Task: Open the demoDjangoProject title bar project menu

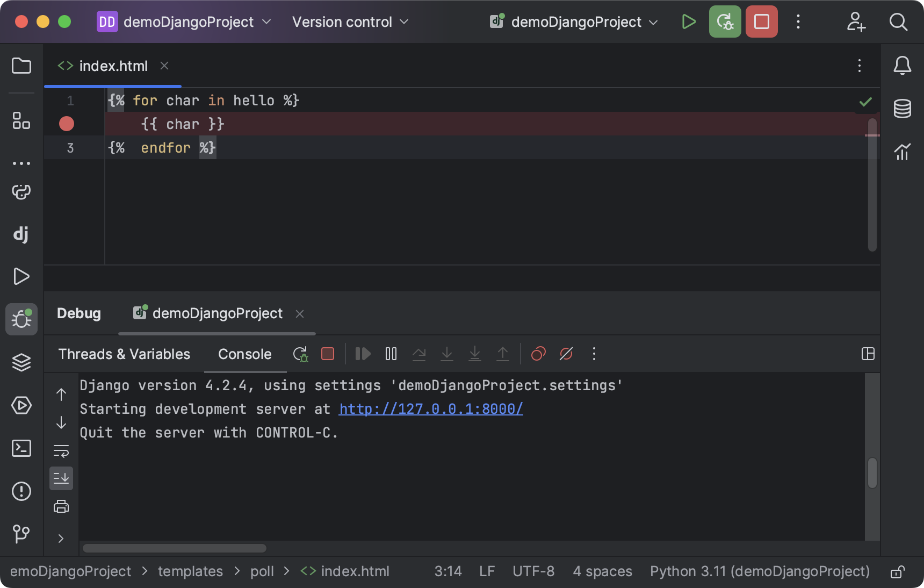Action: pos(185,21)
